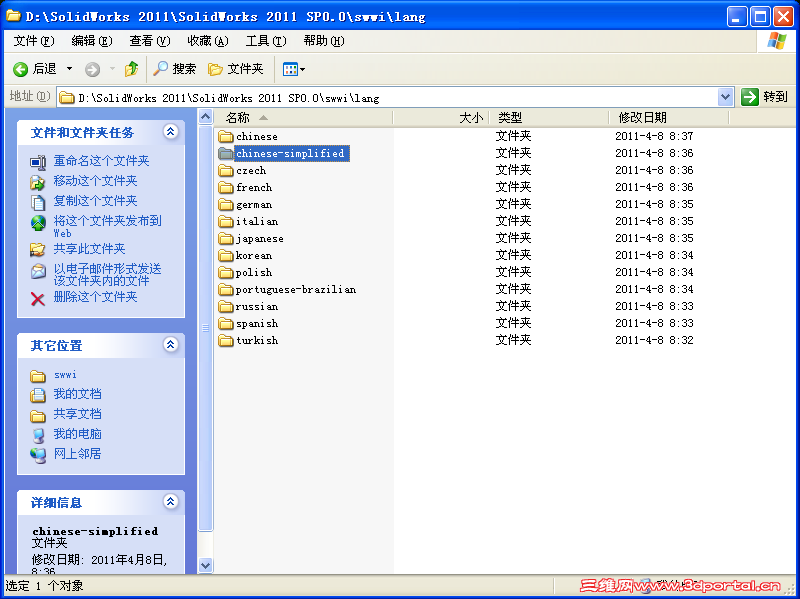
Task: Open the 帮助(H) menu
Action: [x=324, y=41]
